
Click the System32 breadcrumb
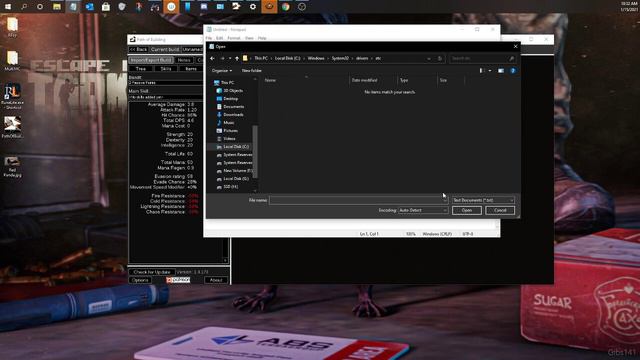click(x=340, y=58)
